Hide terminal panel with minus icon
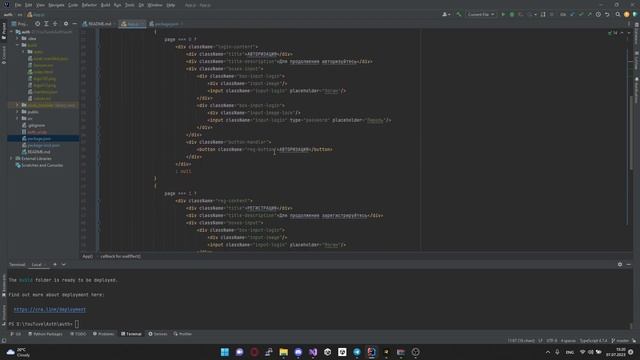Viewport: 640px width, 360px height. tap(629, 264)
